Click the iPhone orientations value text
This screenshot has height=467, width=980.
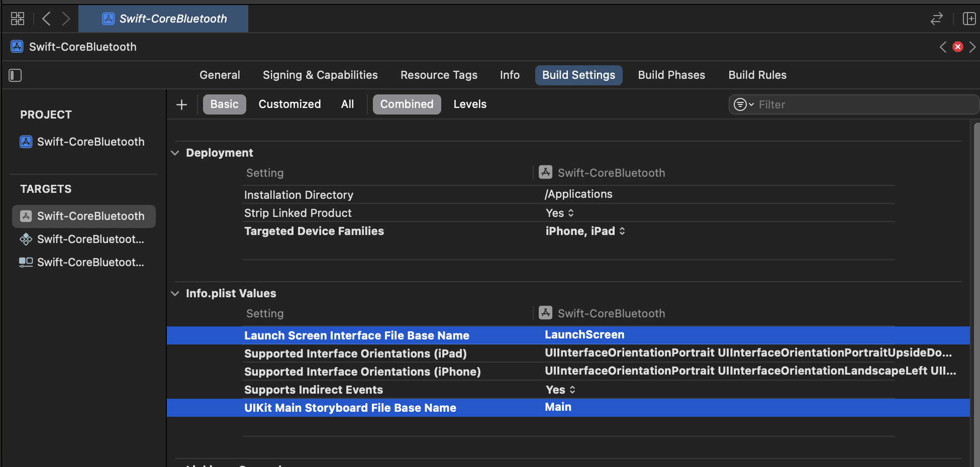click(750, 371)
